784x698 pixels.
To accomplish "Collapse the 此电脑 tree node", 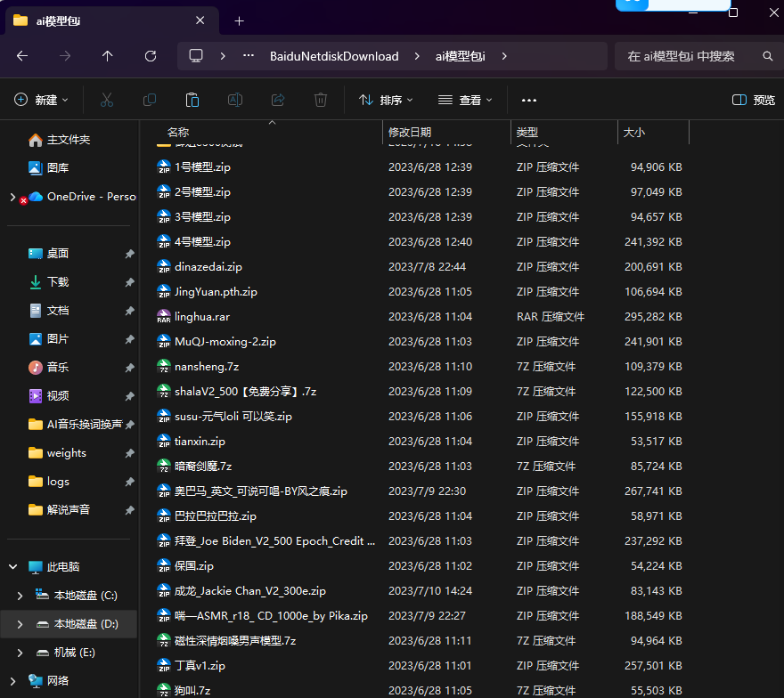I will [x=12, y=567].
